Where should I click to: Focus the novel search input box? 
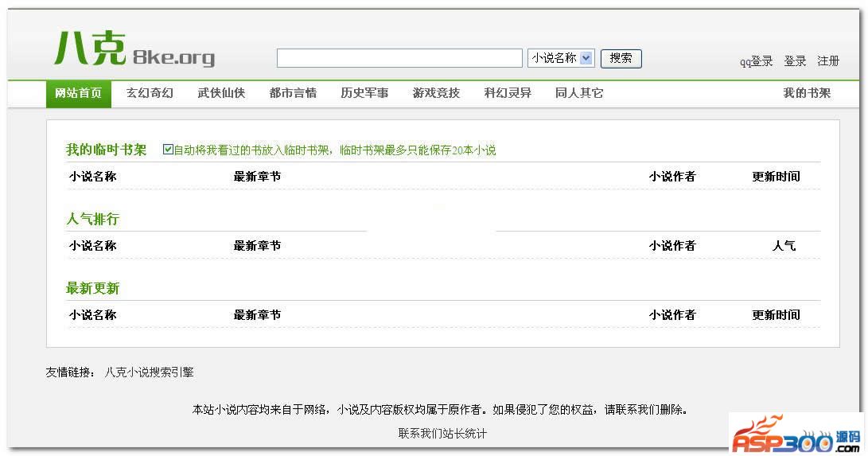[399, 58]
